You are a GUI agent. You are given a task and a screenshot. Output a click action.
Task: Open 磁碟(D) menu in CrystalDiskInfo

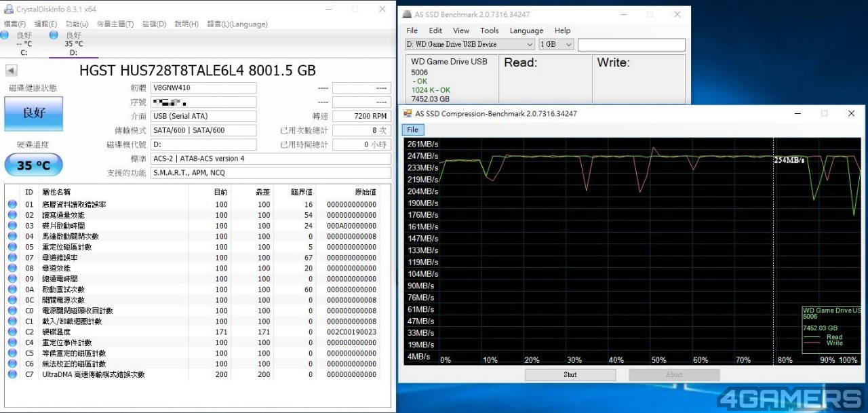click(x=154, y=24)
